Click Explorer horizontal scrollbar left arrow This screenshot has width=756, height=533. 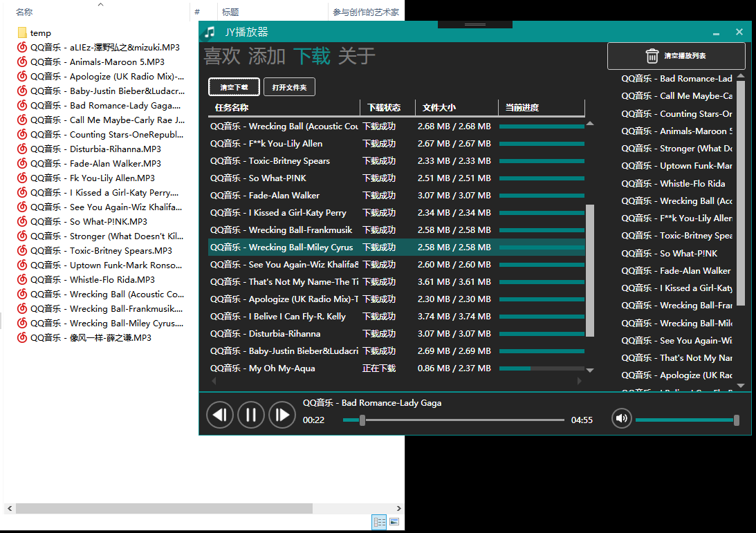(10, 508)
